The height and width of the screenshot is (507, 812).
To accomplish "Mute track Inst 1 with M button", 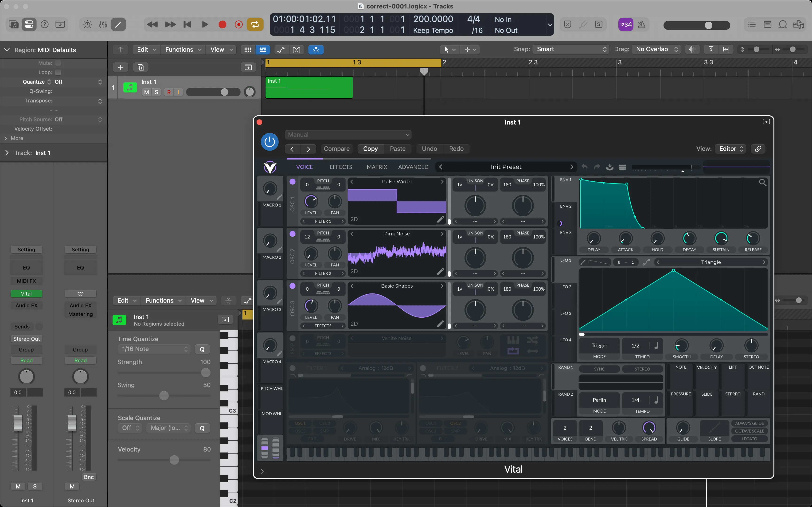I will (147, 92).
